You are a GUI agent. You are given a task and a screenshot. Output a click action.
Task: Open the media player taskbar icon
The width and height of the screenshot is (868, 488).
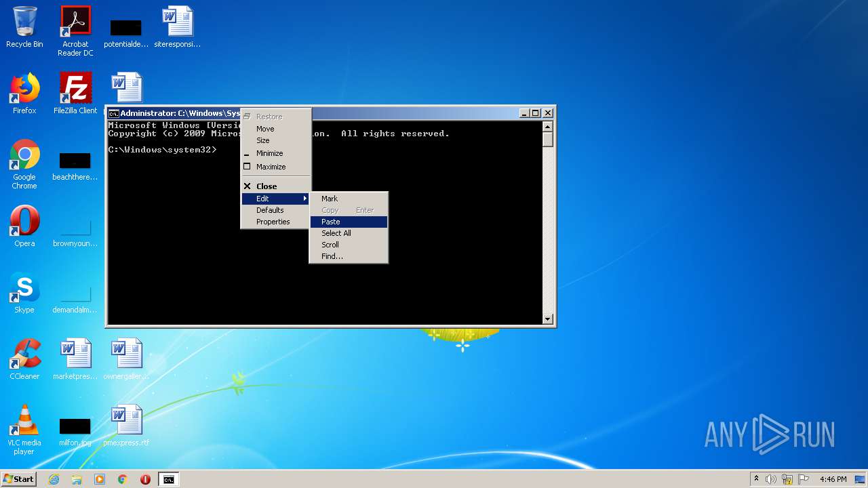click(x=100, y=479)
